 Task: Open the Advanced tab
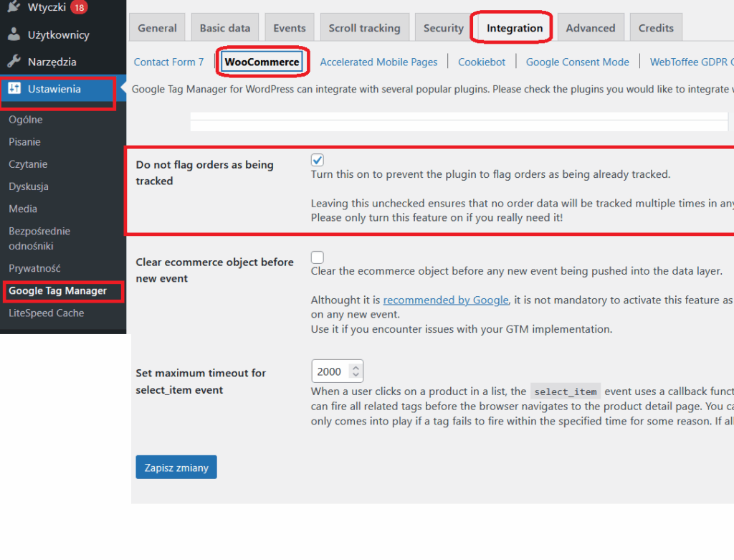click(590, 28)
